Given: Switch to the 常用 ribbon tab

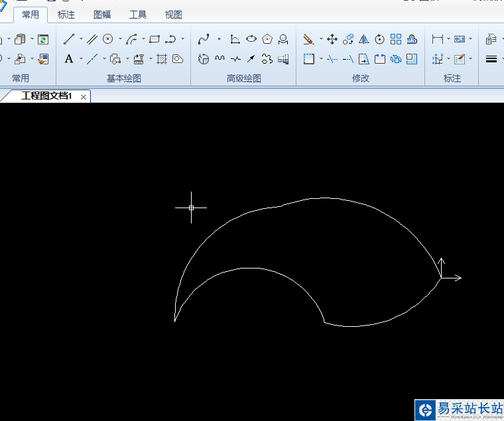Looking at the screenshot, I should pos(31,15).
